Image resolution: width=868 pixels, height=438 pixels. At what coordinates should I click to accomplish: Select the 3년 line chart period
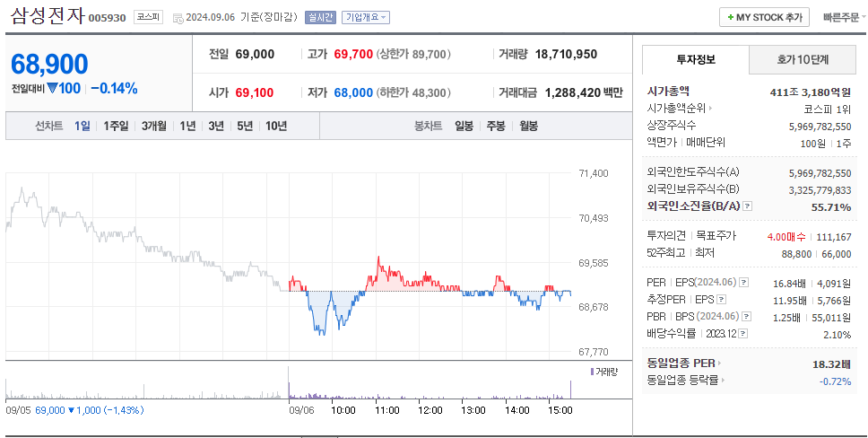[216, 126]
